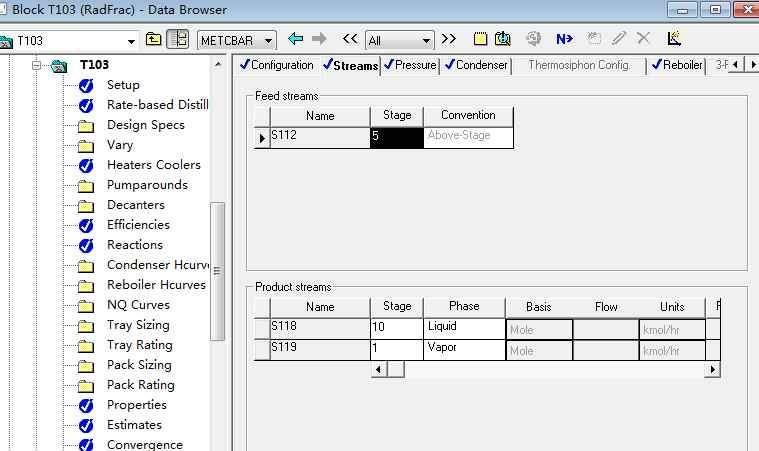Screen dimensions: 759x451
Task: Click the product table right scroll arrow
Action: [x=713, y=370]
